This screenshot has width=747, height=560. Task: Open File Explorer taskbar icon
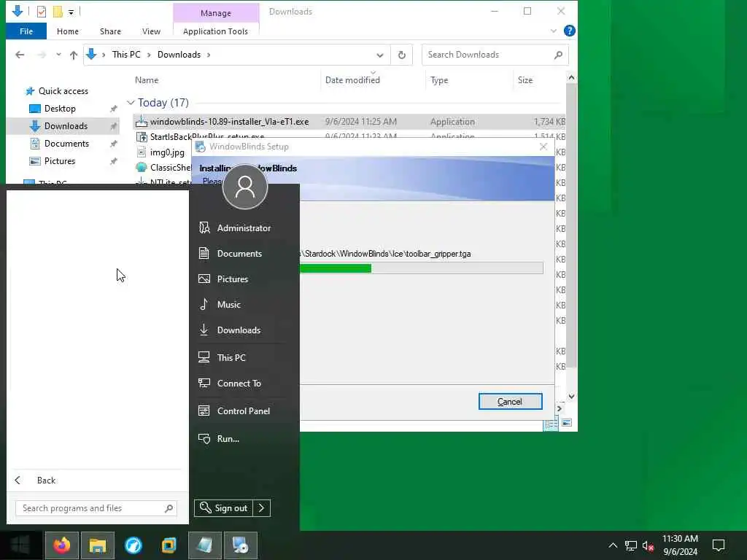point(98,545)
